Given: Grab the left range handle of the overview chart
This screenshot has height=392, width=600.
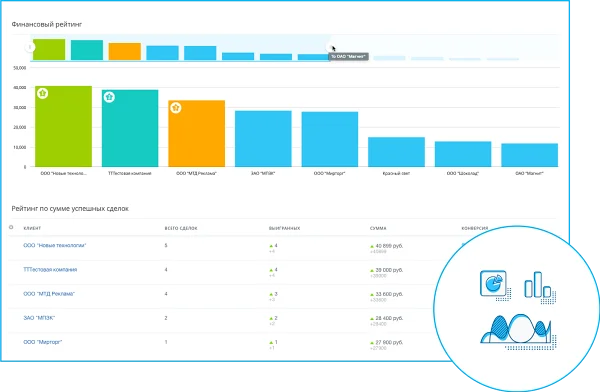Looking at the screenshot, I should click(x=30, y=47).
